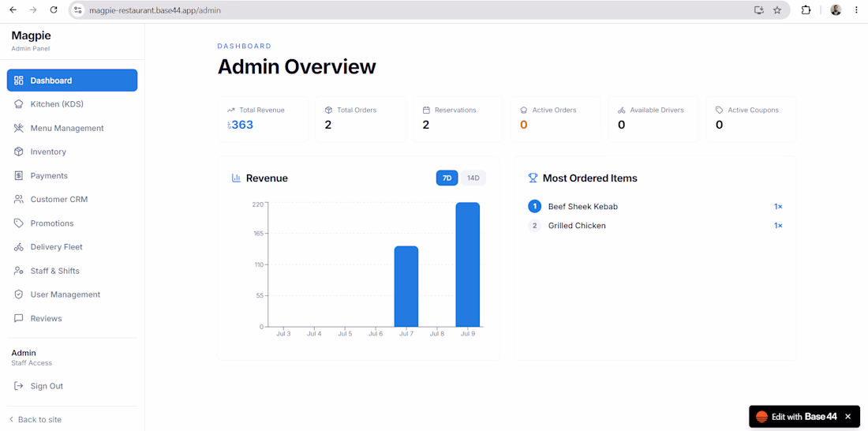Screen dimensions: 868x431
Task: Click the Admin Overview heading
Action: [297, 66]
